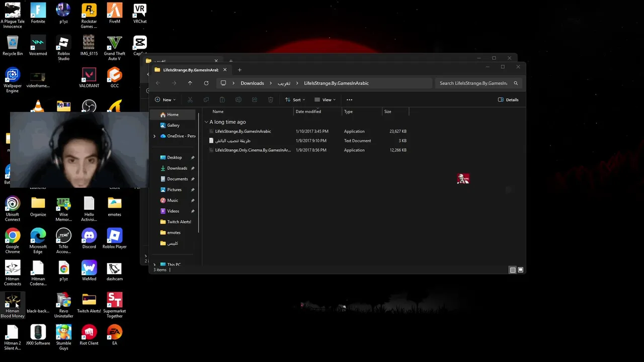The width and height of the screenshot is (644, 362).
Task: Expand the OneDrive tree node
Action: (154, 136)
